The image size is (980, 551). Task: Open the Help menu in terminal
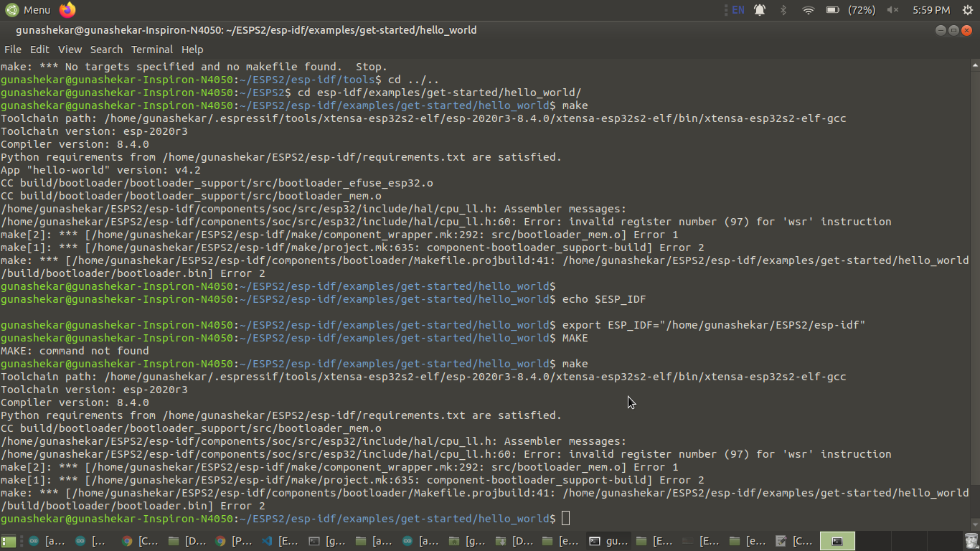192,50
